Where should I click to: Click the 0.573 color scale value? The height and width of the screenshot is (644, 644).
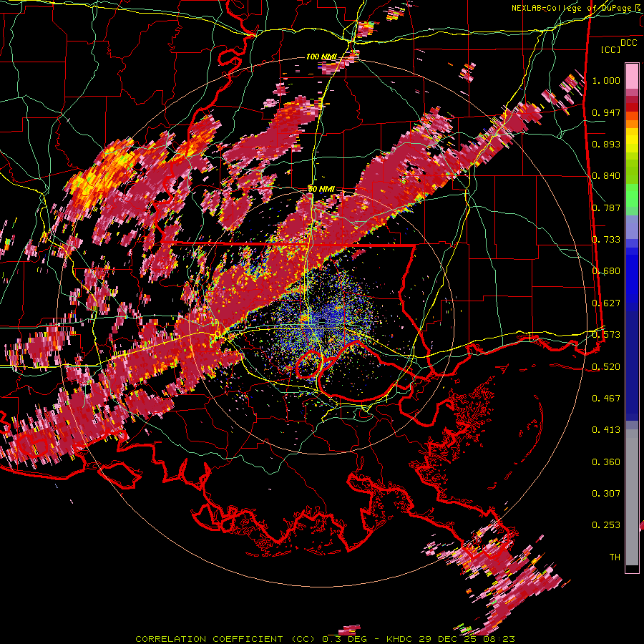pyautogui.click(x=606, y=334)
